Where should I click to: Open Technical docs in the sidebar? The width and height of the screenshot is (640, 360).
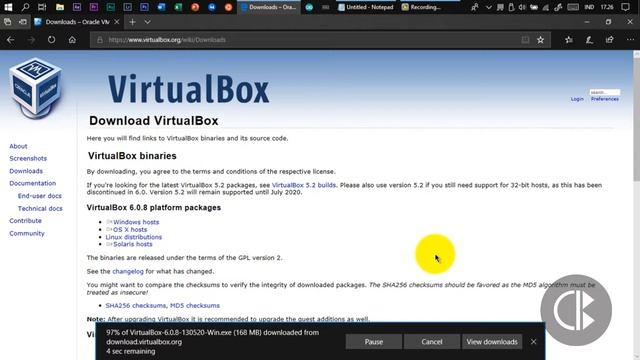pyautogui.click(x=40, y=209)
